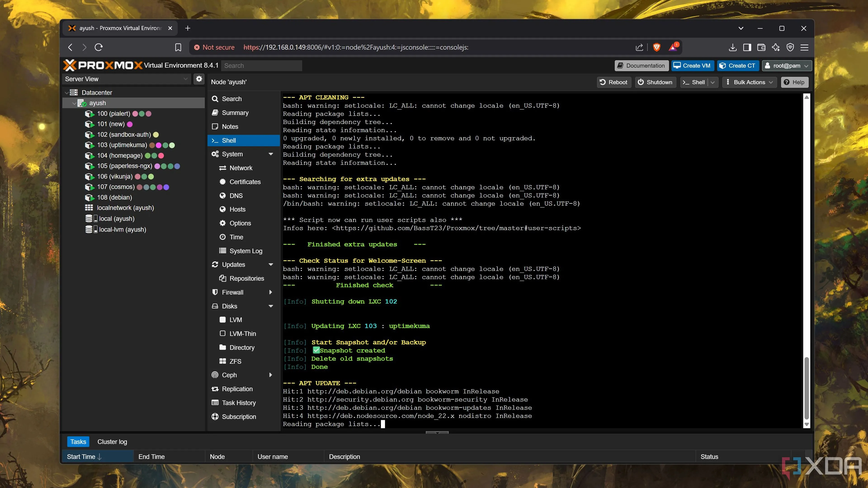Collapse the Datacenter tree node
Screen dimensions: 868x488
[66, 92]
